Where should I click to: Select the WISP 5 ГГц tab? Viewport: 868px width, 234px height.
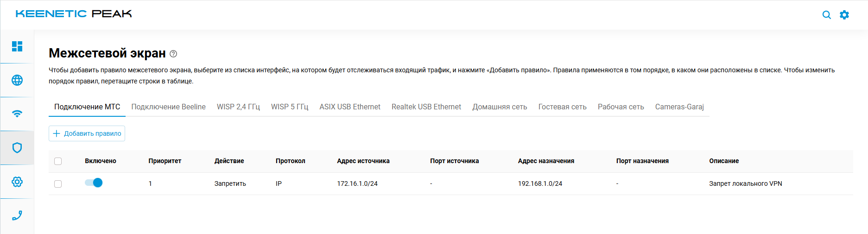pos(290,107)
